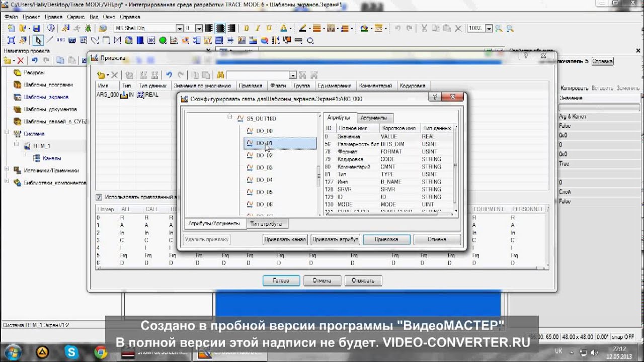Toggle the Использовать привязанный checkbox
The image size is (644, 362).
(x=99, y=197)
